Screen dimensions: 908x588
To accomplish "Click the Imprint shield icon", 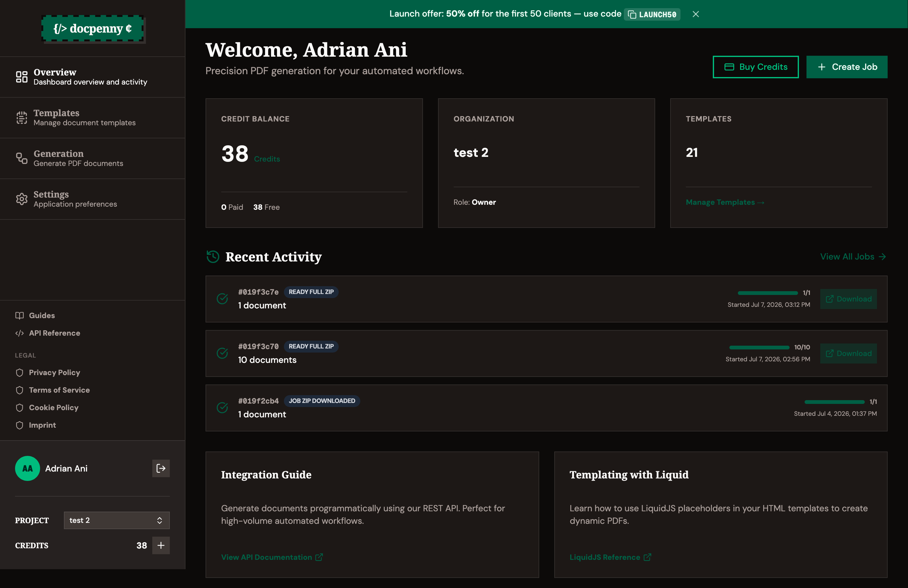I will point(19,425).
